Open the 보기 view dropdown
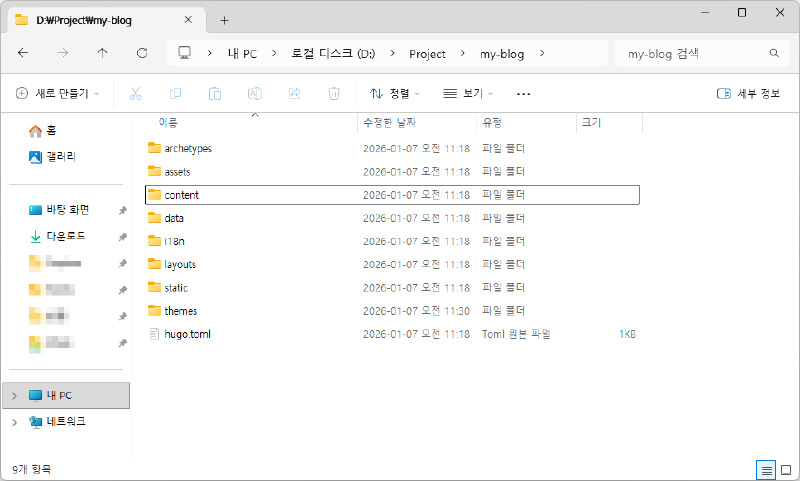Viewport: 800px width, 481px height. (470, 93)
